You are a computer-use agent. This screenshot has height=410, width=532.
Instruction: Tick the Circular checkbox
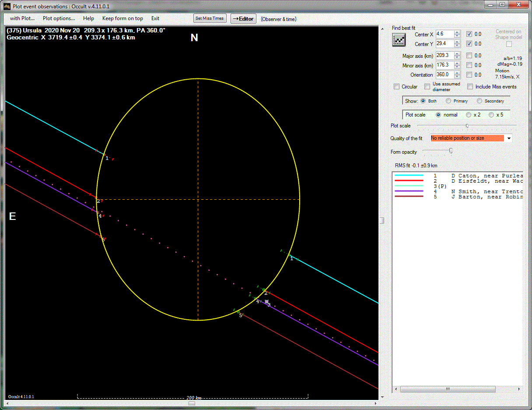[396, 87]
